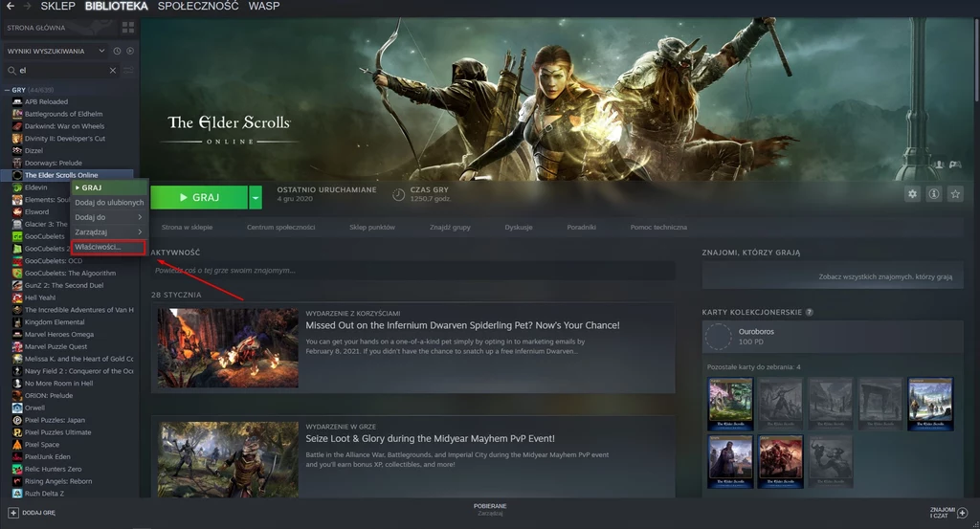Click the library search field
Screen dimensions: 980x529
coord(61,71)
